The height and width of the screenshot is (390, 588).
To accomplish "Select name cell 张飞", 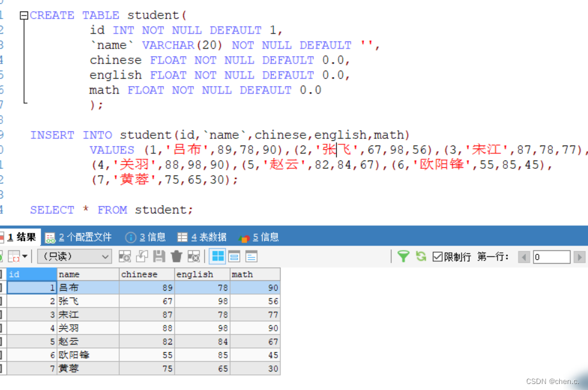I will pyautogui.click(x=88, y=301).
